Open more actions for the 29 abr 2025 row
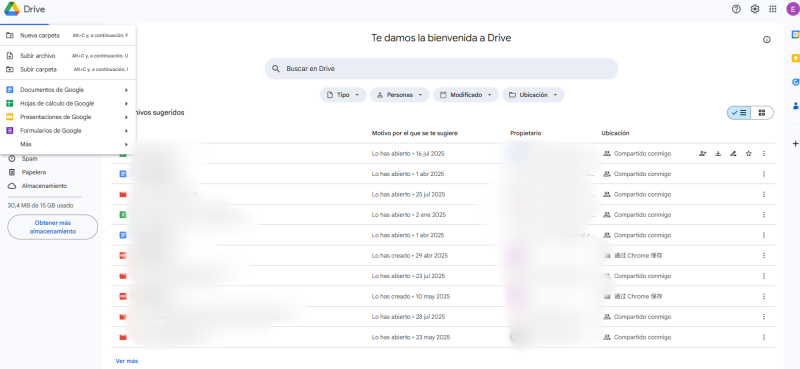Screen dimensions: 800x369 [764, 255]
